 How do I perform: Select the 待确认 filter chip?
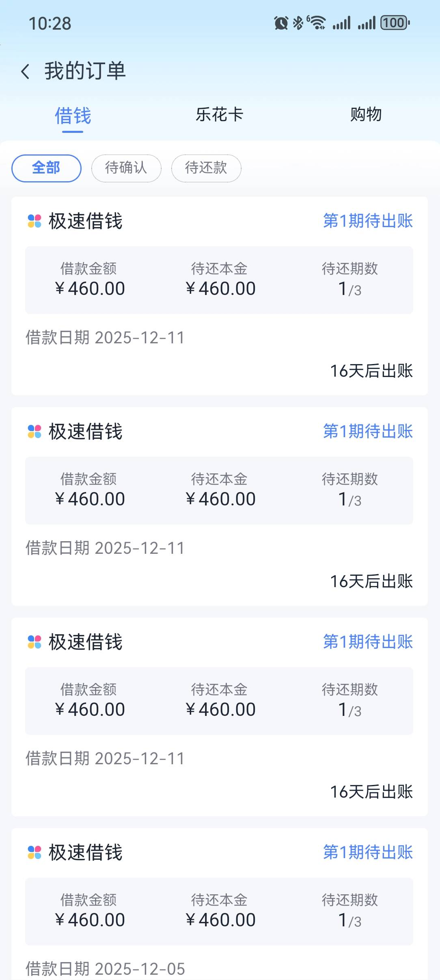[x=126, y=168]
